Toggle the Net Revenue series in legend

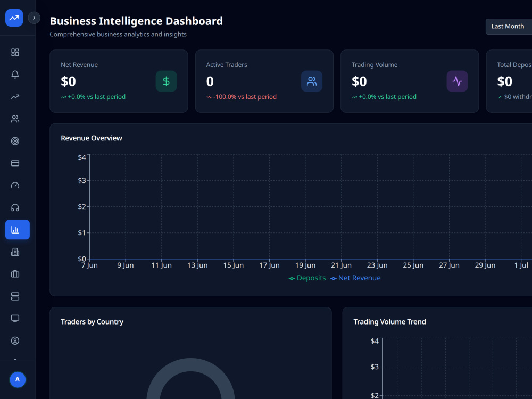355,278
